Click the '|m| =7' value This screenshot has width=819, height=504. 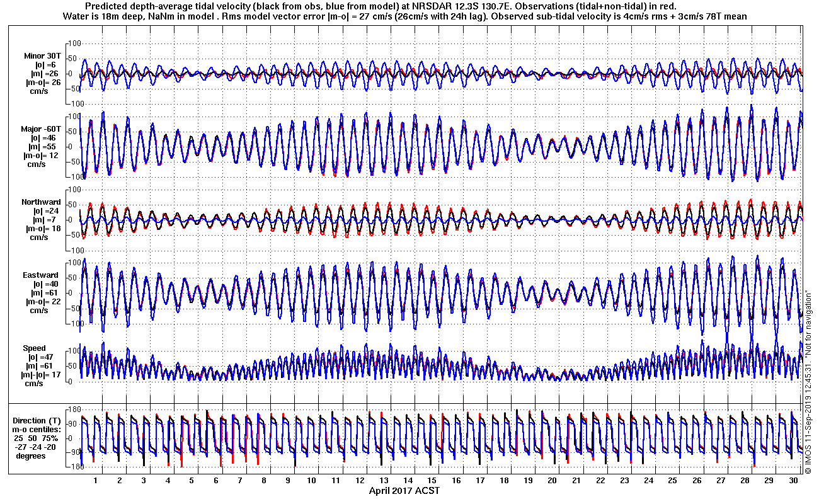[45, 220]
